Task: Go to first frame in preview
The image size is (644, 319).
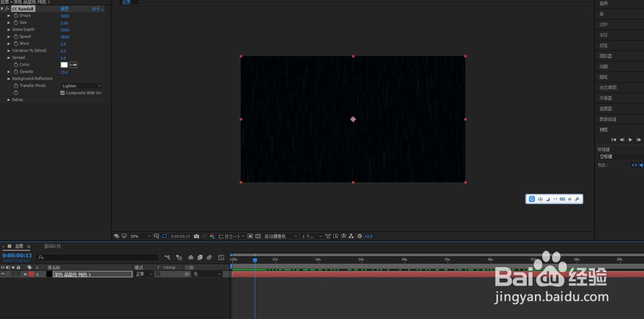Action: pyautogui.click(x=614, y=140)
